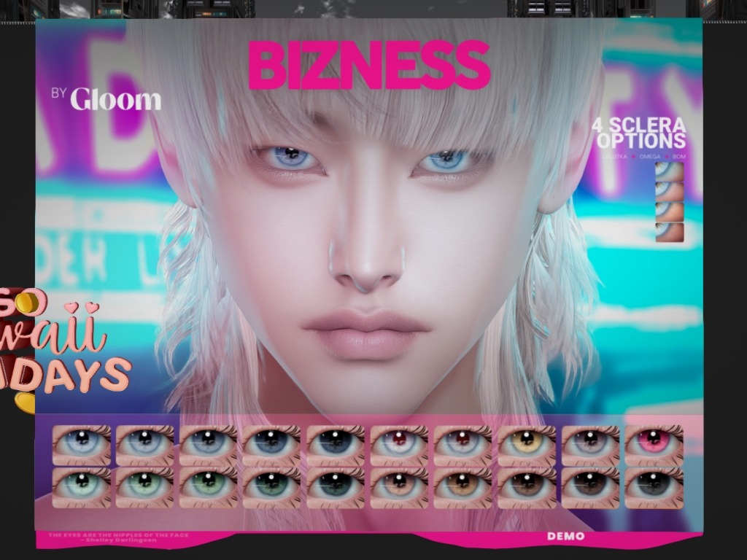Choose the red-pupil eye swatch in top row
The image size is (747, 560).
point(399,445)
